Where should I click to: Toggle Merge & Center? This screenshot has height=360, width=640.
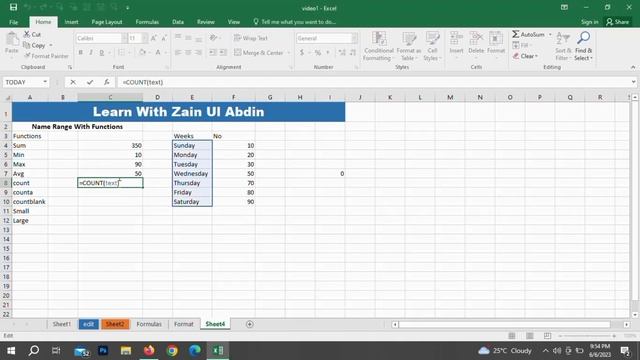[x=259, y=52]
